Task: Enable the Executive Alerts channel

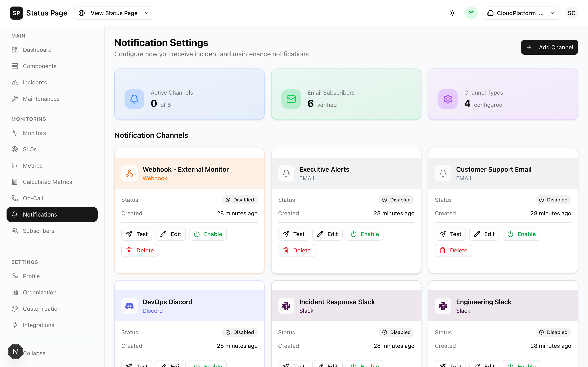Action: point(364,234)
